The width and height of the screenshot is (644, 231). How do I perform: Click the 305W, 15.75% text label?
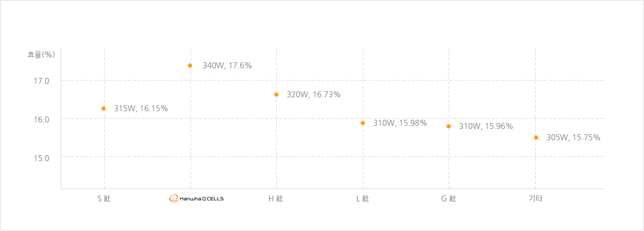pyautogui.click(x=573, y=138)
